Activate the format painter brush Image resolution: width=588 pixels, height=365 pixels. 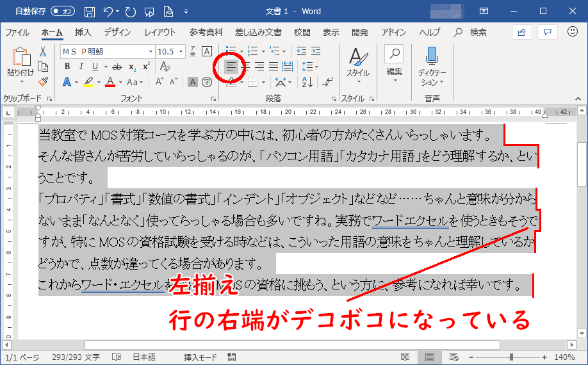coord(43,81)
